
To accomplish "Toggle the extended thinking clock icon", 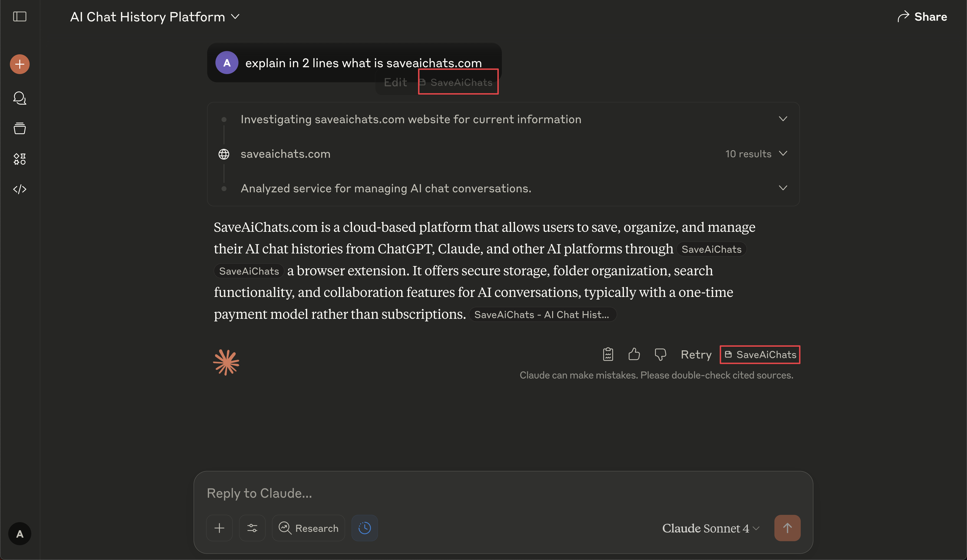I will pyautogui.click(x=365, y=528).
